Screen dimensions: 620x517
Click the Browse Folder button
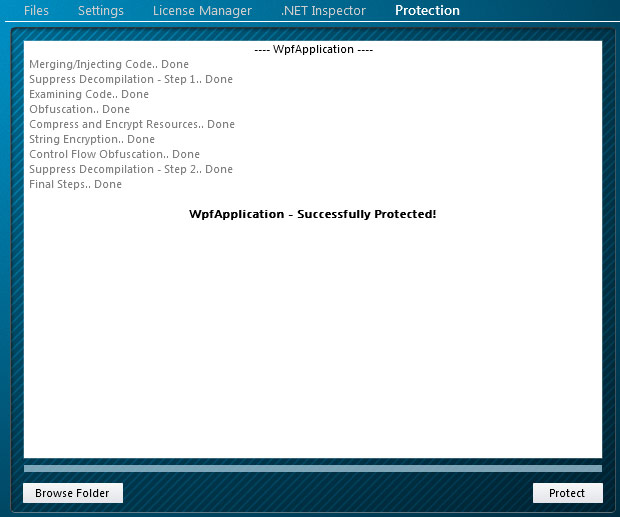[x=72, y=493]
